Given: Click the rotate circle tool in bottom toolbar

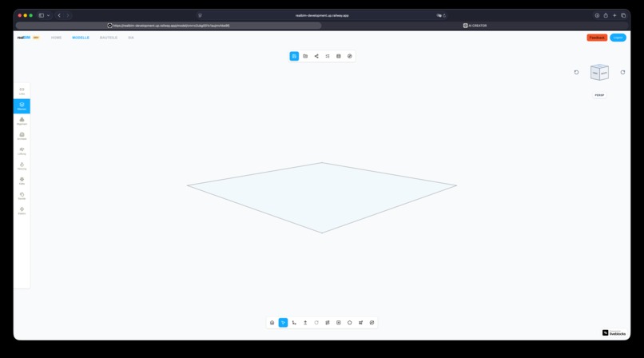Looking at the screenshot, I should 316,323.
